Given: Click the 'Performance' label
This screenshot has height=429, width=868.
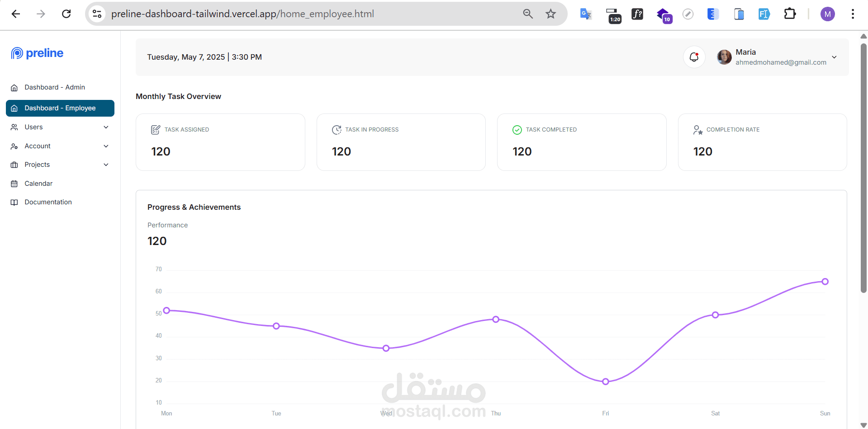Looking at the screenshot, I should pos(167,225).
